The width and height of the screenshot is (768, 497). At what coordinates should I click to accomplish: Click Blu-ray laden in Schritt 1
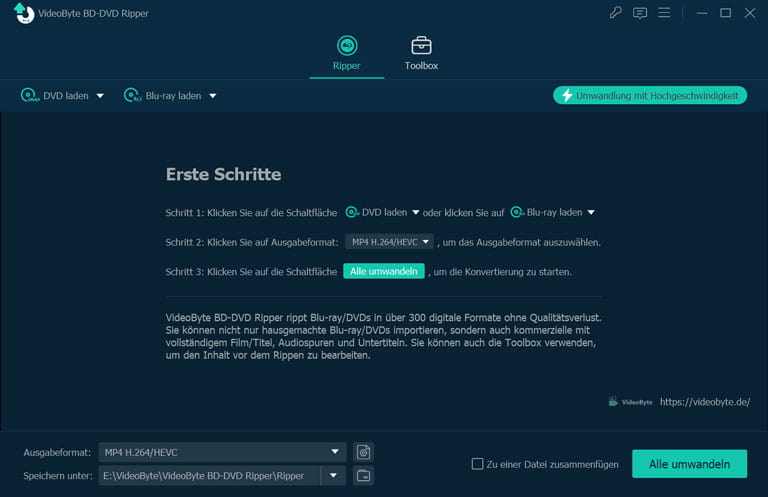point(546,213)
